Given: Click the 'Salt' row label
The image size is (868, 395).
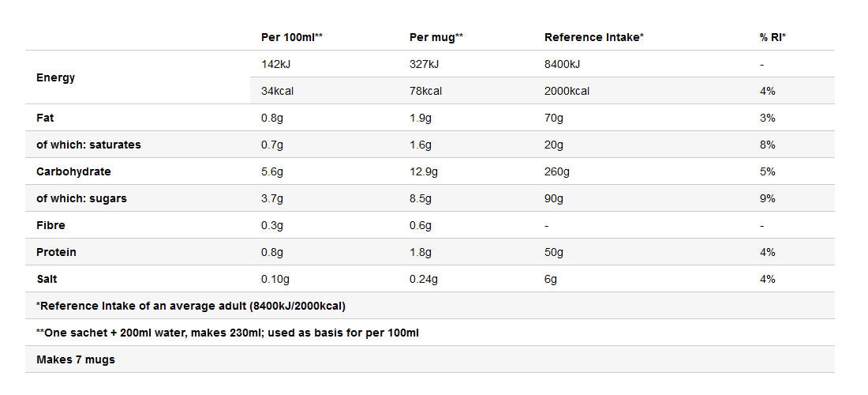Looking at the screenshot, I should click(47, 279).
